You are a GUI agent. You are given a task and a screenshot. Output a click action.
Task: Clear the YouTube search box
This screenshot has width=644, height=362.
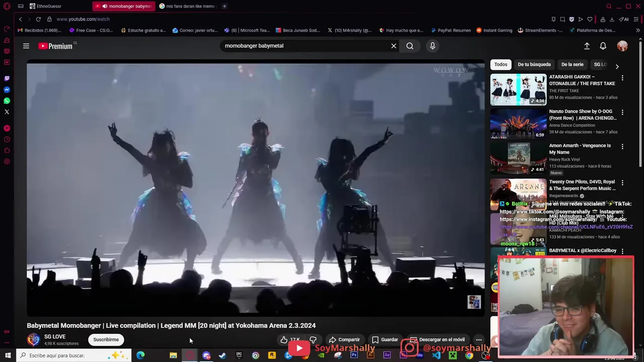pos(393,46)
